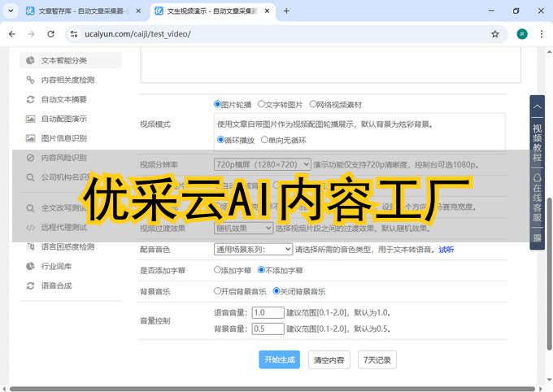Open the 在线客服 side panel
553x392 pixels.
[x=537, y=198]
